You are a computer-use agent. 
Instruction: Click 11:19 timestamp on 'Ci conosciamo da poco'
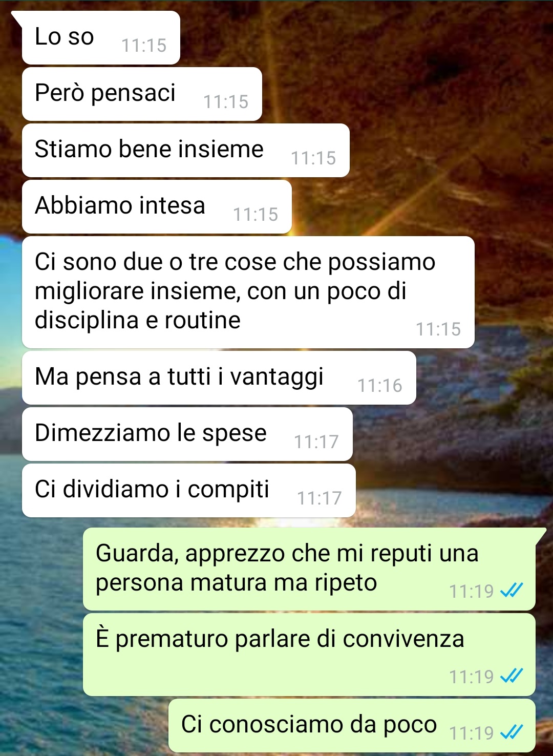click(472, 733)
